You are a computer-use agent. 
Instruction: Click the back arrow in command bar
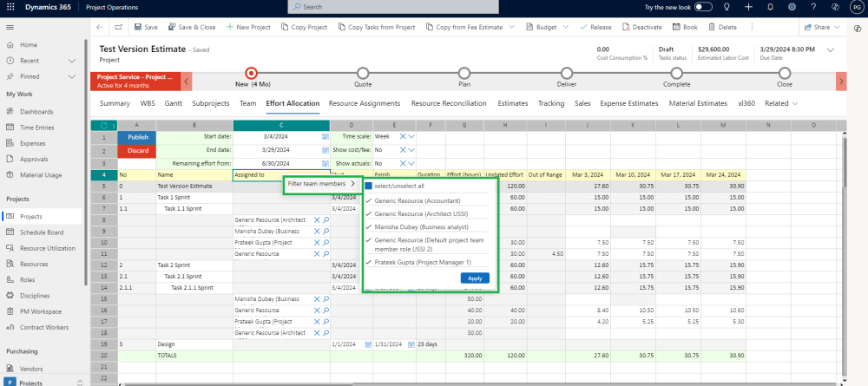[100, 27]
